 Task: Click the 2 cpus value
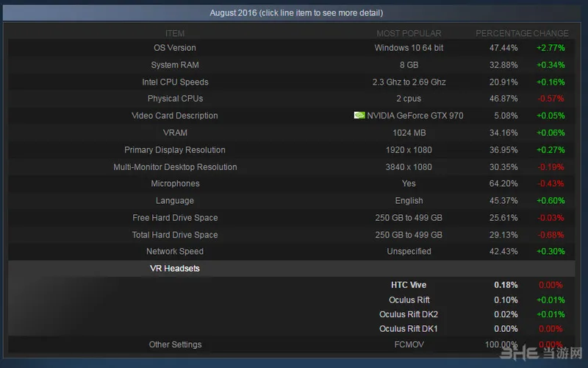click(409, 99)
